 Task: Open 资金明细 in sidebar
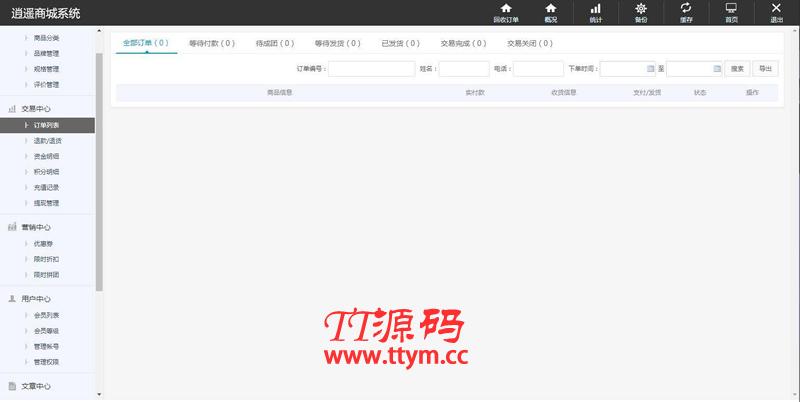point(46,156)
